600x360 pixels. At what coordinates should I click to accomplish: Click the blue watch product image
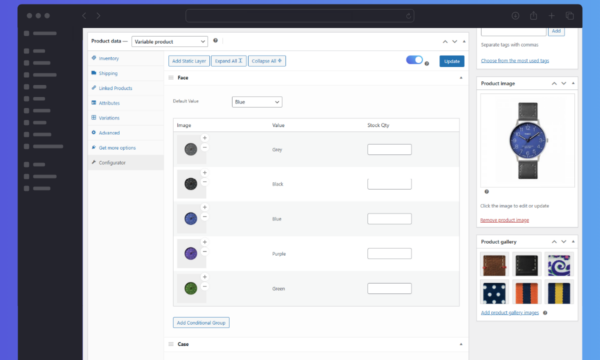tap(527, 140)
